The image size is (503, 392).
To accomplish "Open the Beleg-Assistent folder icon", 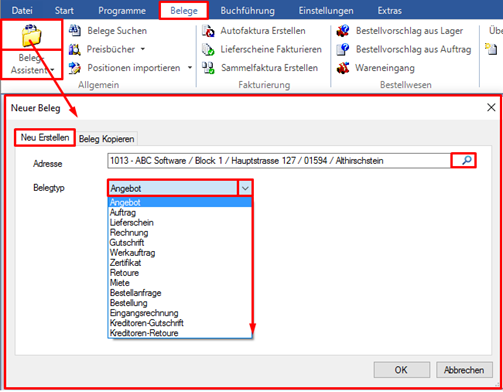I will (x=32, y=35).
